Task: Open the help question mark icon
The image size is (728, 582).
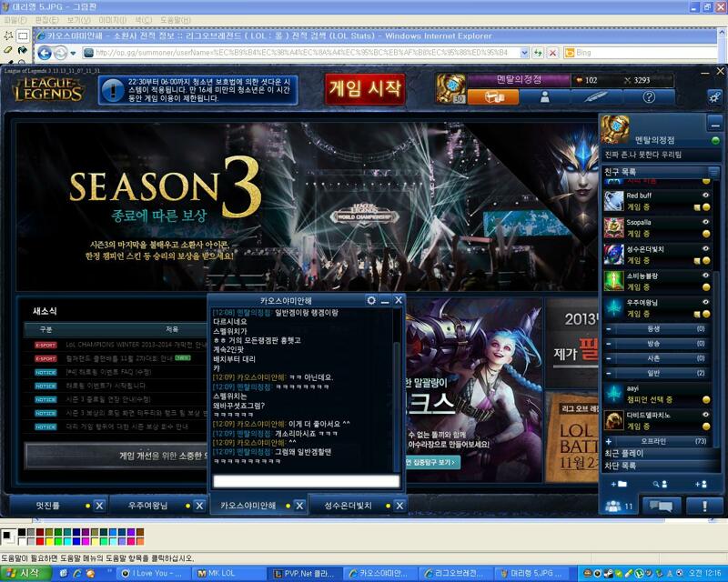Action: point(649,96)
